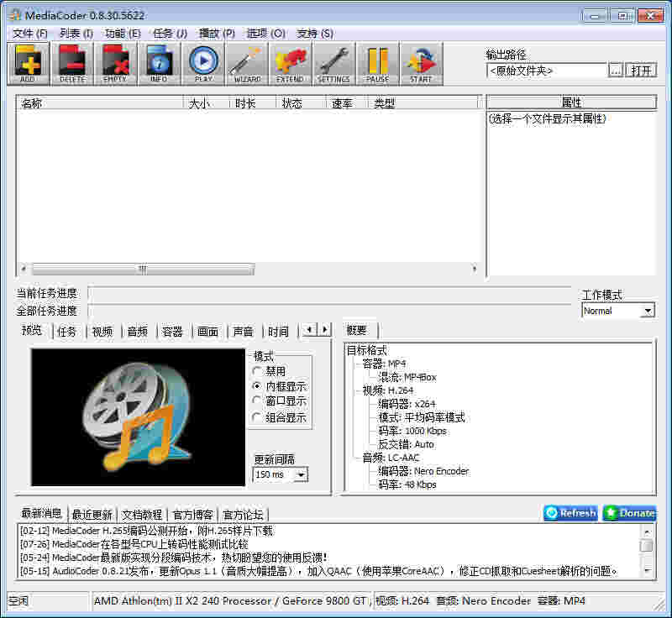This screenshot has width=672, height=618.
Task: Select the 组合显示 radio button
Action: pos(257,416)
